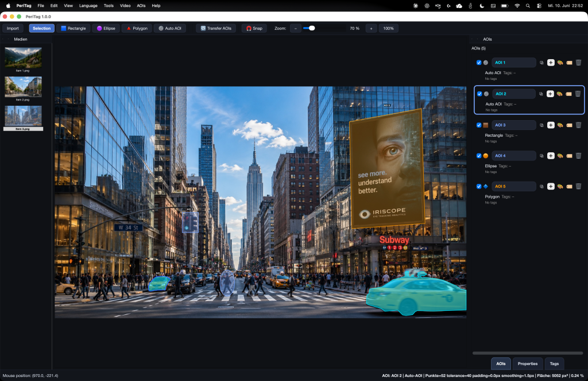
Task: Uncheck the AOI 2 visibility checkbox
Action: (479, 94)
